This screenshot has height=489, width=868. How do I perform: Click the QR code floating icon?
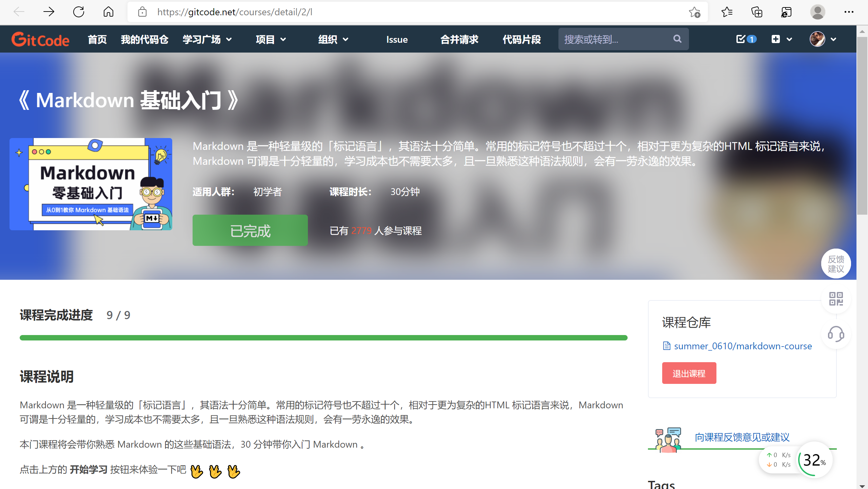click(835, 299)
